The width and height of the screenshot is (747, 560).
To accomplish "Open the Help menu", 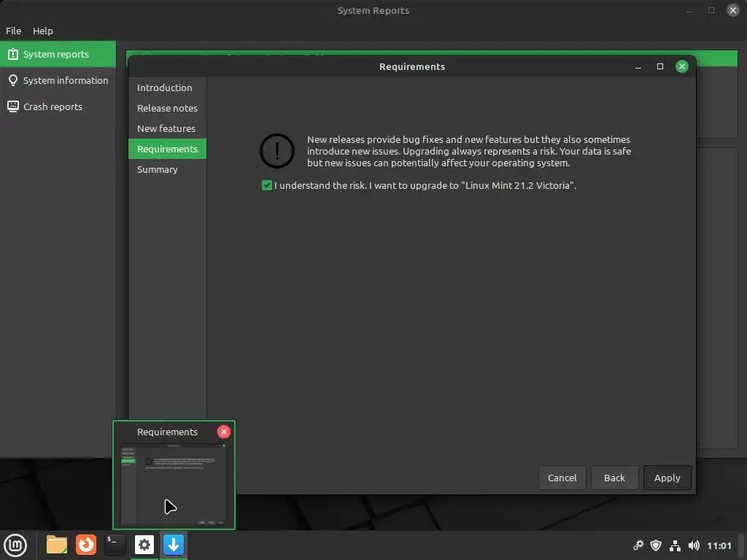I will point(43,31).
